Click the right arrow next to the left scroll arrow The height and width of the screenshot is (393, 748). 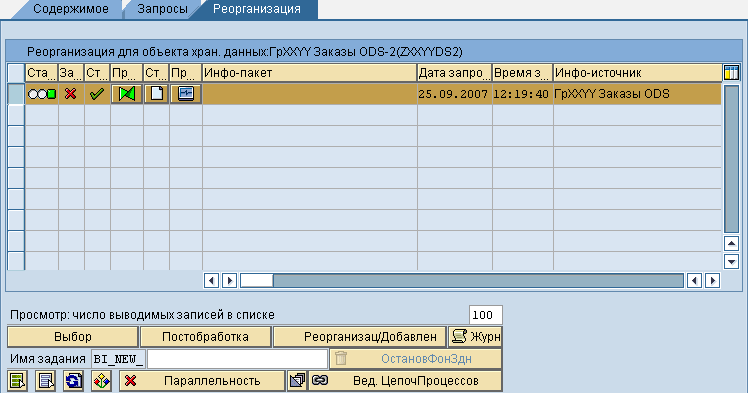tap(229, 280)
